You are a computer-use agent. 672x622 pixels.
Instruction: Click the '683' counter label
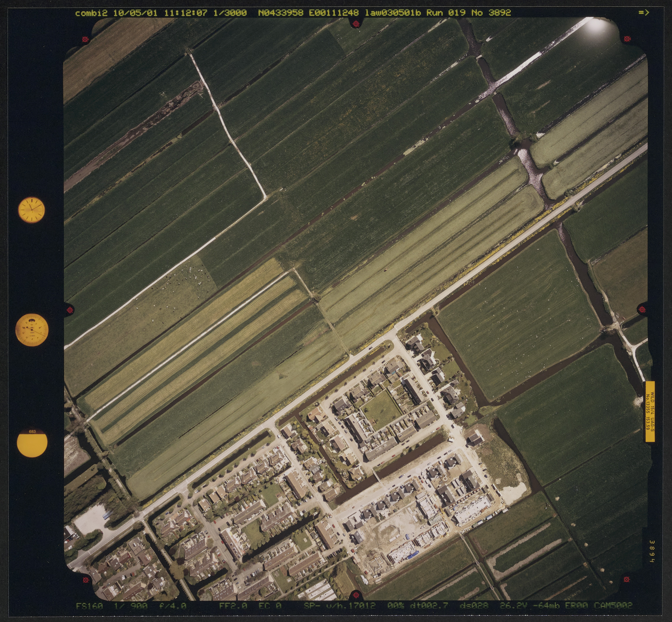[32, 431]
